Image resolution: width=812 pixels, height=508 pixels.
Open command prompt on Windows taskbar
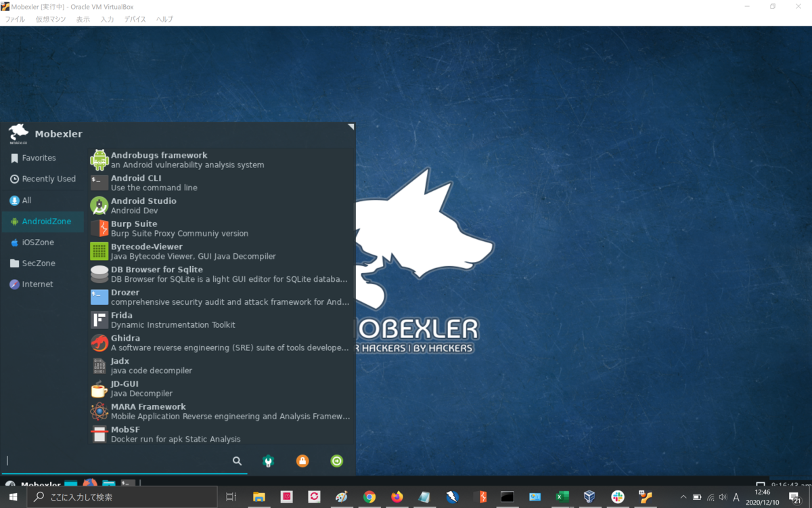tap(507, 497)
